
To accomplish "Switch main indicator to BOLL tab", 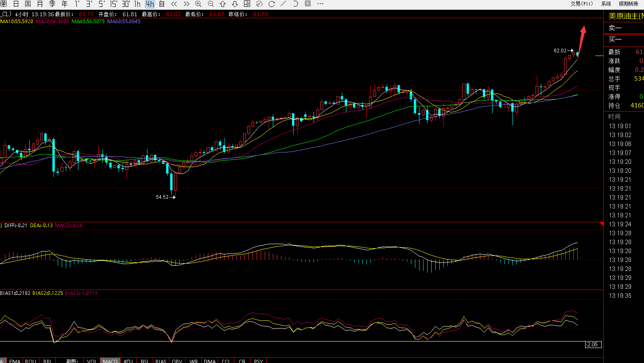I will click(x=31, y=361).
